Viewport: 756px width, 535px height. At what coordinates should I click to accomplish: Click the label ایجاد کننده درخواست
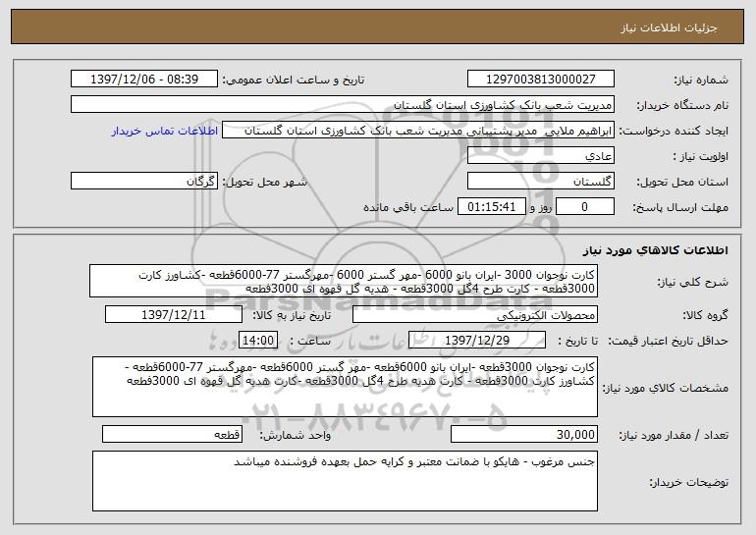674,131
